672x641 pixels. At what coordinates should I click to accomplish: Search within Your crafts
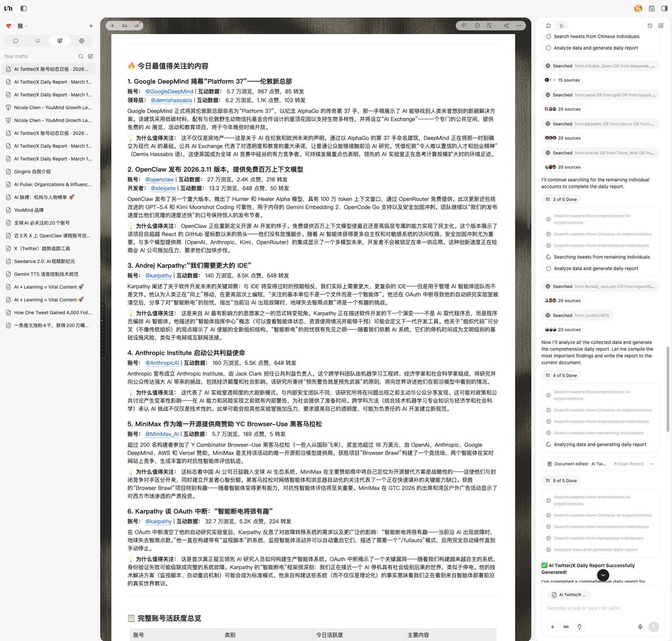[x=81, y=57]
